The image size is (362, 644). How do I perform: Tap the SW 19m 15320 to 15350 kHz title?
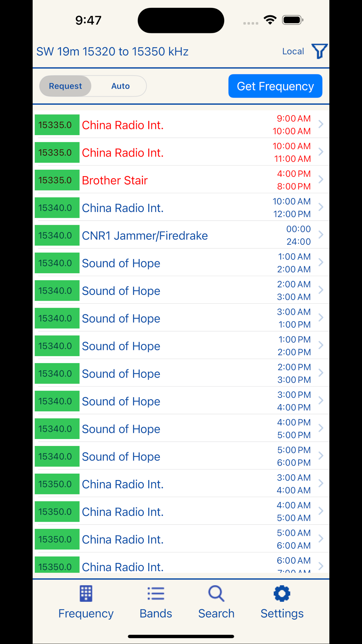[113, 52]
